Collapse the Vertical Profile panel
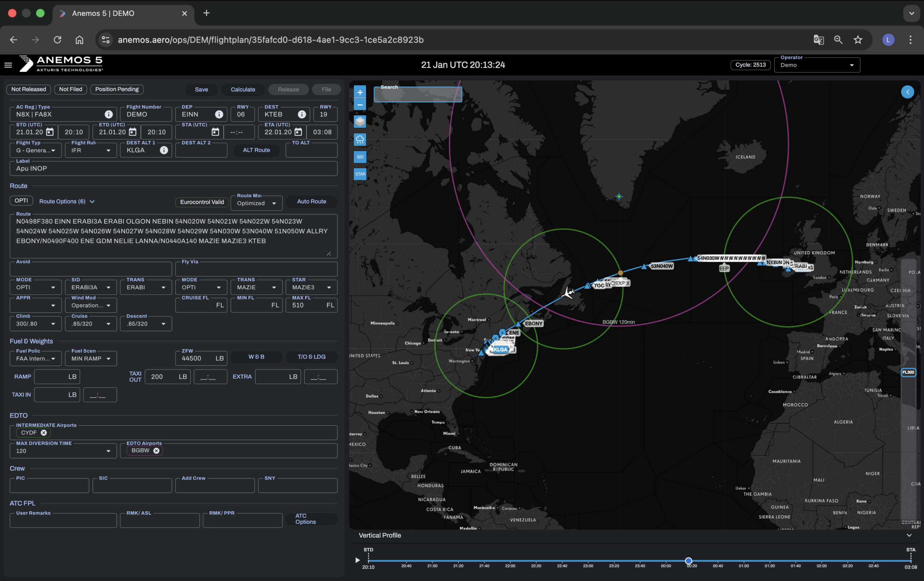This screenshot has width=924, height=581. [x=908, y=535]
